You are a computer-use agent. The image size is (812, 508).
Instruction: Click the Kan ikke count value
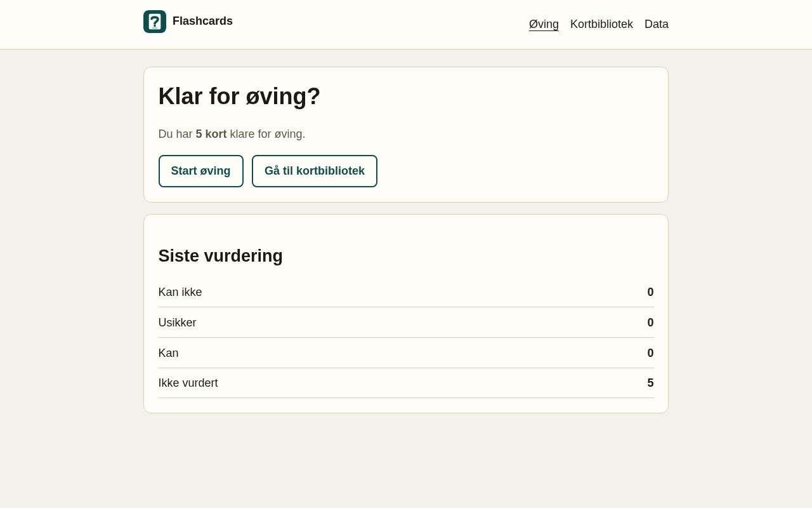click(650, 292)
